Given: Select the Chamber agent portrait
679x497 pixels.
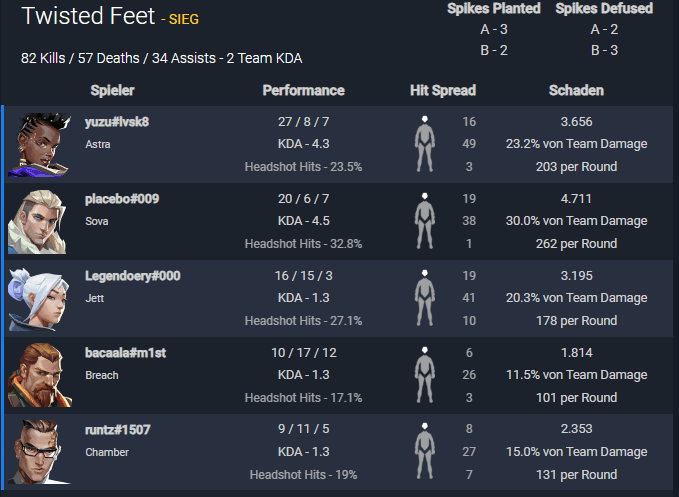Looking at the screenshot, I should 39,452.
